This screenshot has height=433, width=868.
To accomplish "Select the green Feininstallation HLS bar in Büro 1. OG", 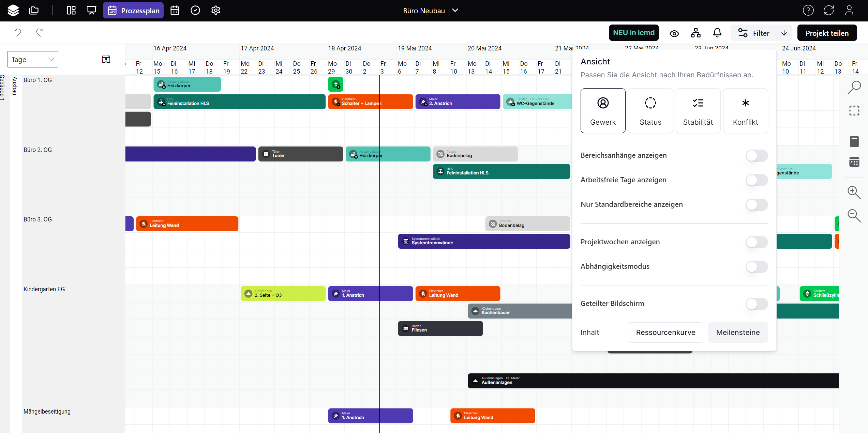I will 239,102.
